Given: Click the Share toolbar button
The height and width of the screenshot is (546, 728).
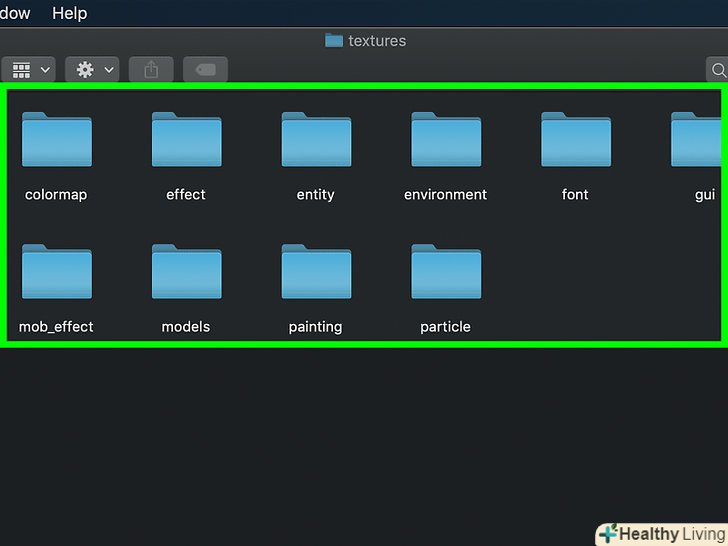Looking at the screenshot, I should click(x=151, y=70).
